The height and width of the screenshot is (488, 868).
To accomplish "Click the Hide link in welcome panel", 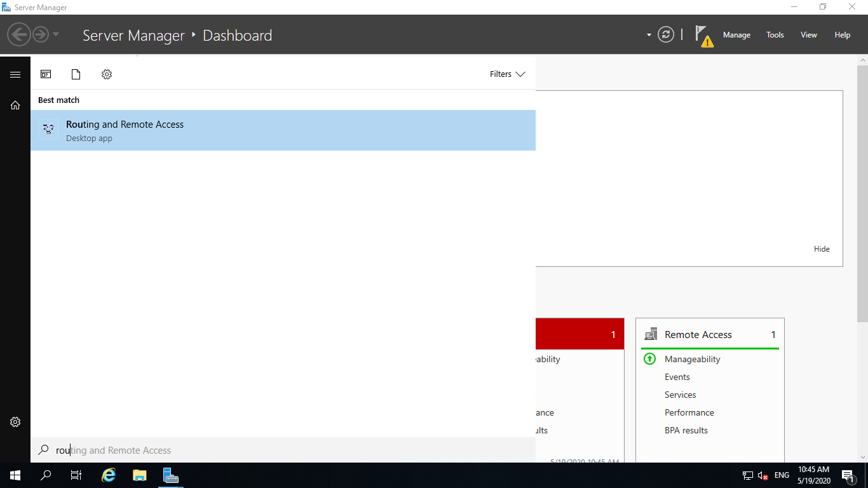I will (822, 249).
